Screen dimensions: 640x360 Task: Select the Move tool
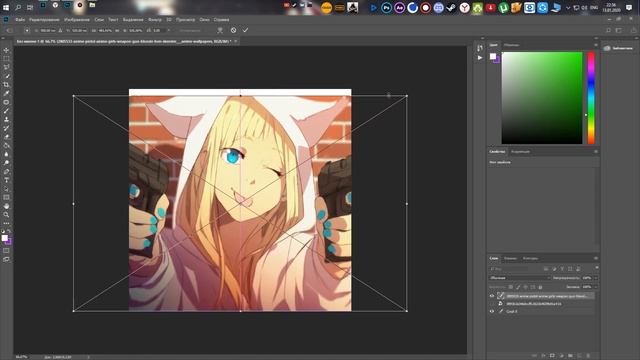click(x=6, y=50)
